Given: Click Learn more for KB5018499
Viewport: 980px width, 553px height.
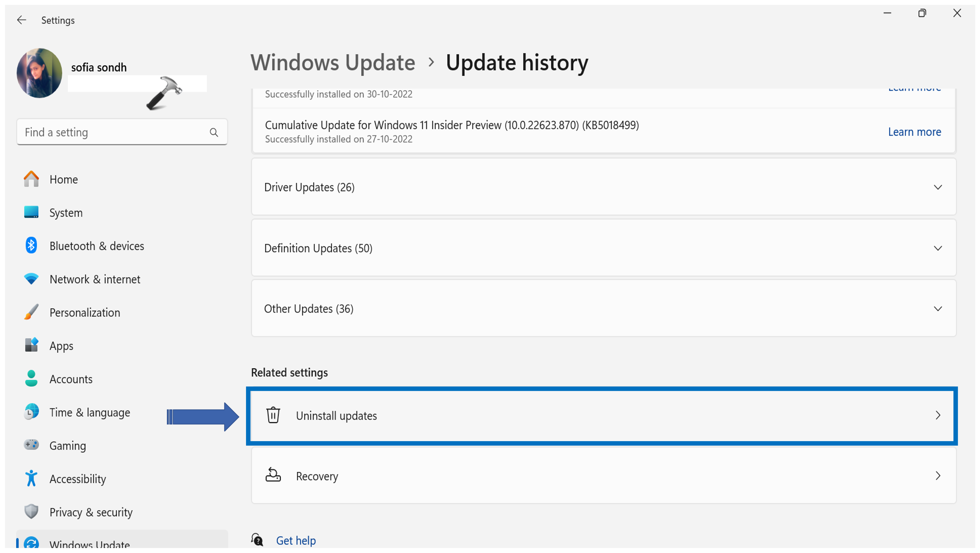Looking at the screenshot, I should 914,132.
